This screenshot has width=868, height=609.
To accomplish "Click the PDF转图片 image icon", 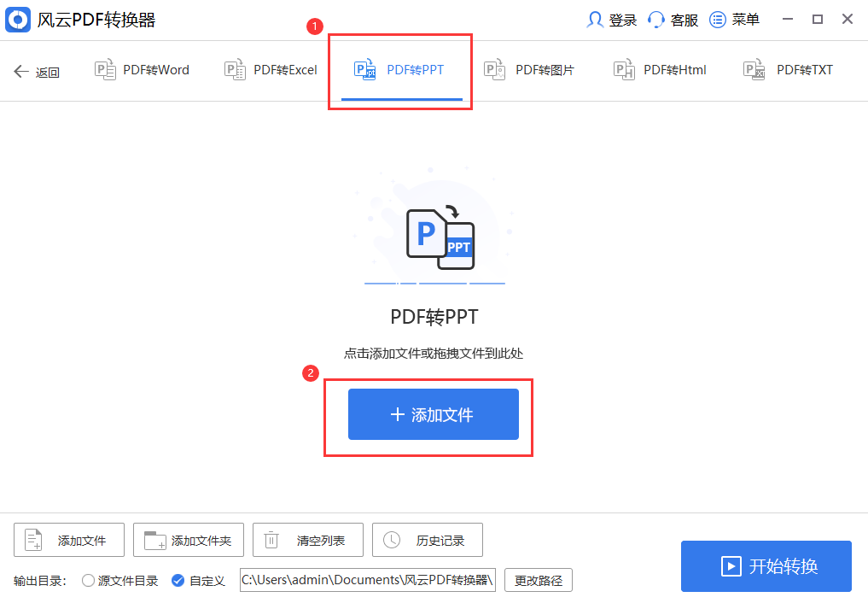I will pyautogui.click(x=494, y=70).
